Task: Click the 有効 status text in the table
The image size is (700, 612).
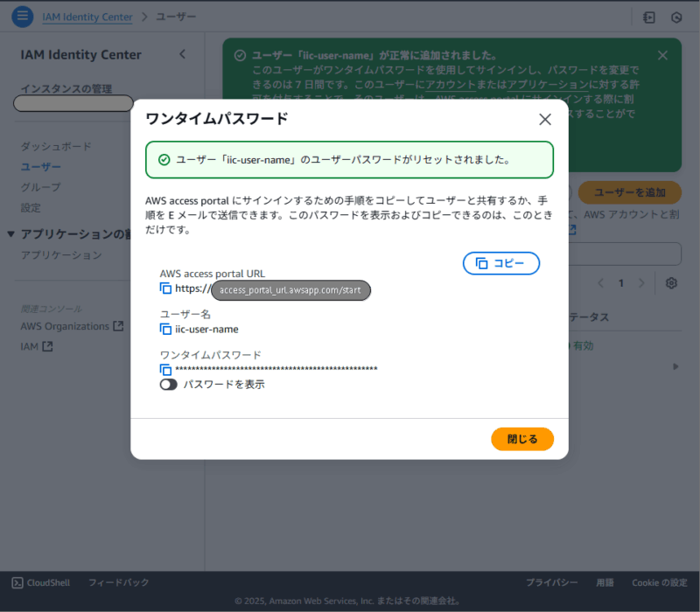Action: tap(583, 345)
